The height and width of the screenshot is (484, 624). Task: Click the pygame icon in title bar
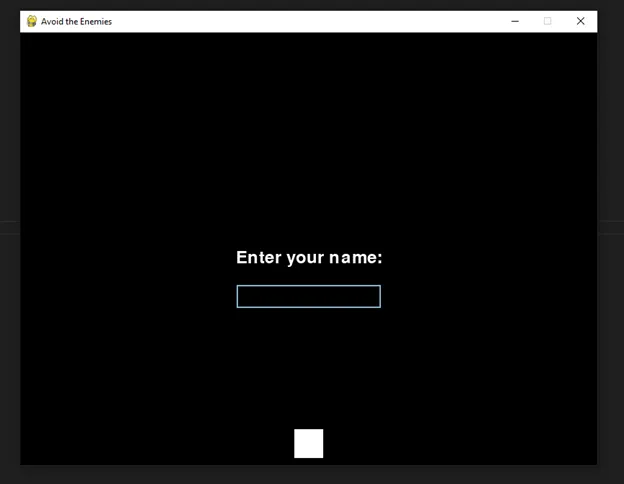coord(32,21)
